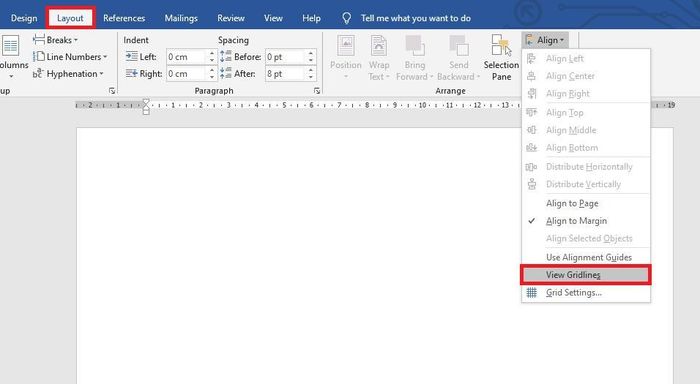Click the Wrap Text icon
The image size is (700, 384).
click(x=379, y=46)
